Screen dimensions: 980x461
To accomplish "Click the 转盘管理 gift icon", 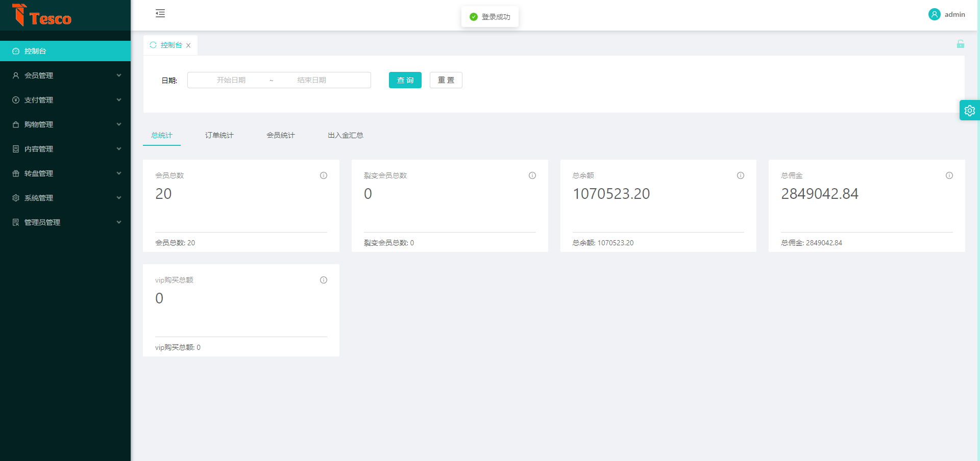I will tap(16, 173).
